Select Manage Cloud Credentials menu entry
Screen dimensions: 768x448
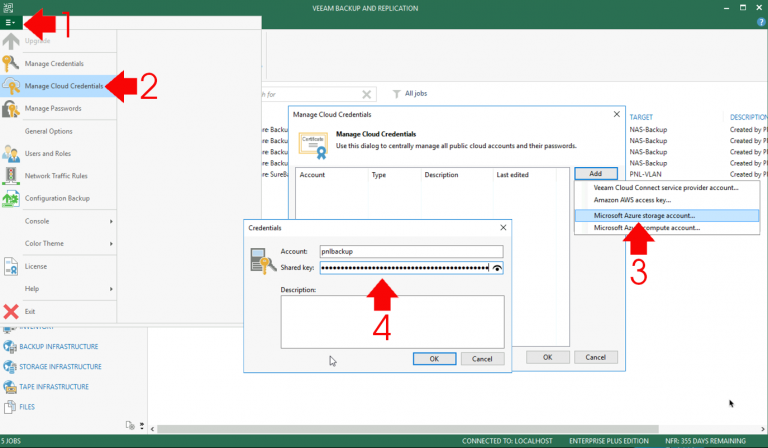click(x=58, y=86)
